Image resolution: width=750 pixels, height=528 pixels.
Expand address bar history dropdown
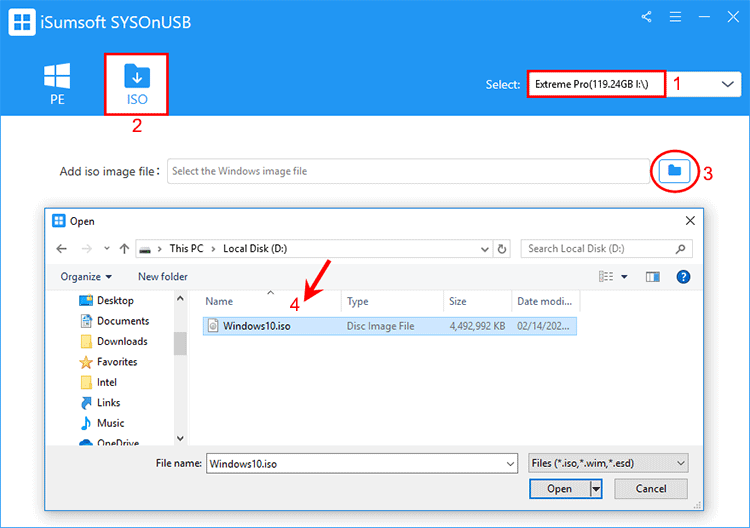tap(485, 249)
